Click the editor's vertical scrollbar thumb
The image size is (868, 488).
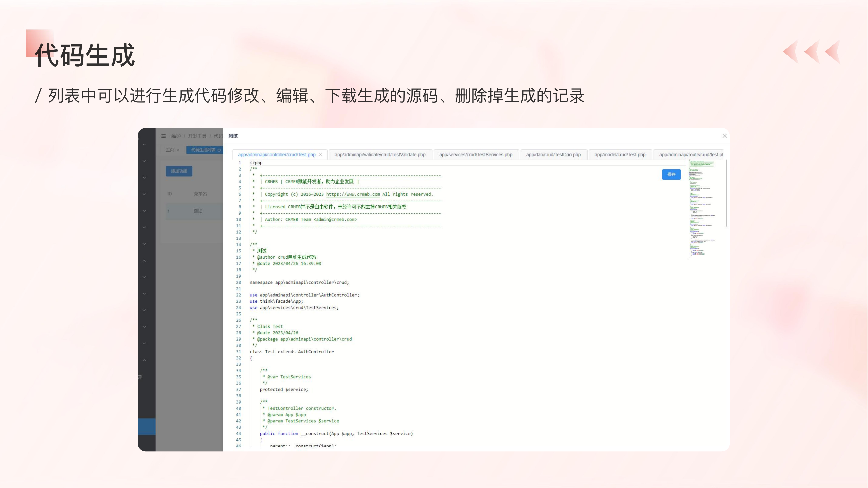[726, 193]
